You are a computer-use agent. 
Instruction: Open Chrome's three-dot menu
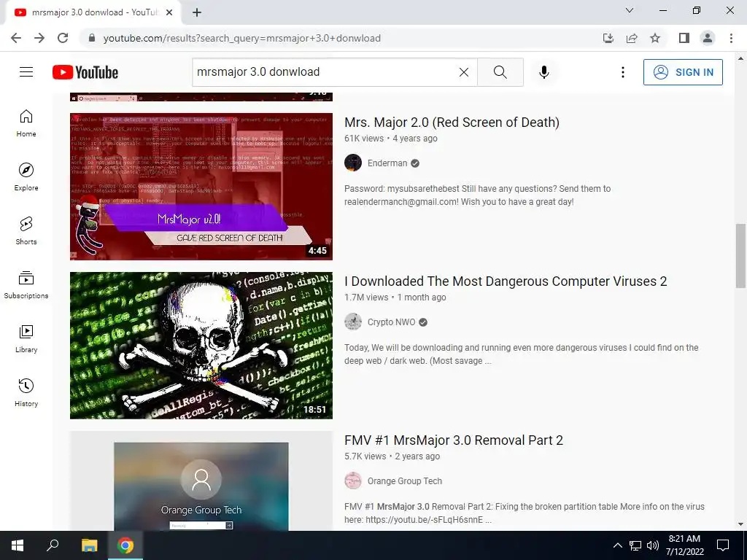[731, 38]
